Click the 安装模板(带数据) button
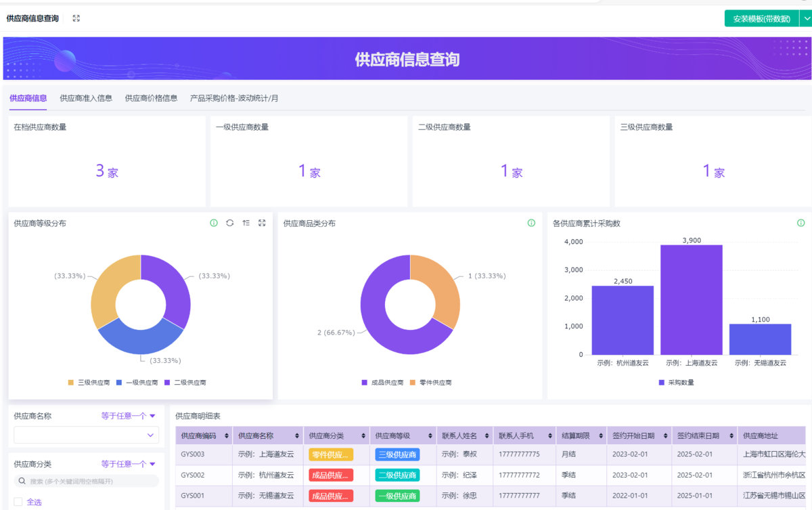 tap(761, 18)
